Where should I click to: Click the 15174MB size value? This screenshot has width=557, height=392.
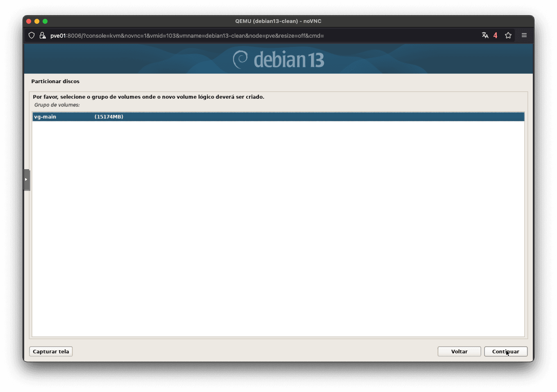click(x=109, y=117)
